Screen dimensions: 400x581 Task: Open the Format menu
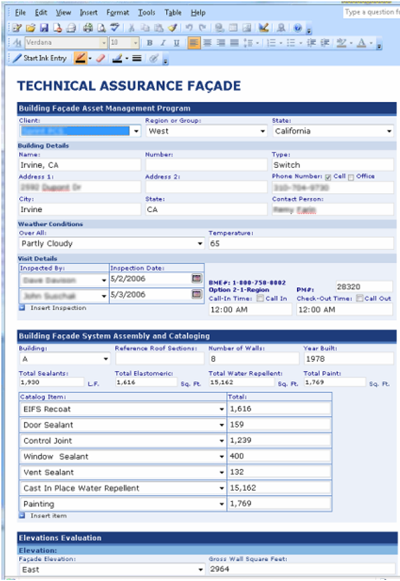118,13
